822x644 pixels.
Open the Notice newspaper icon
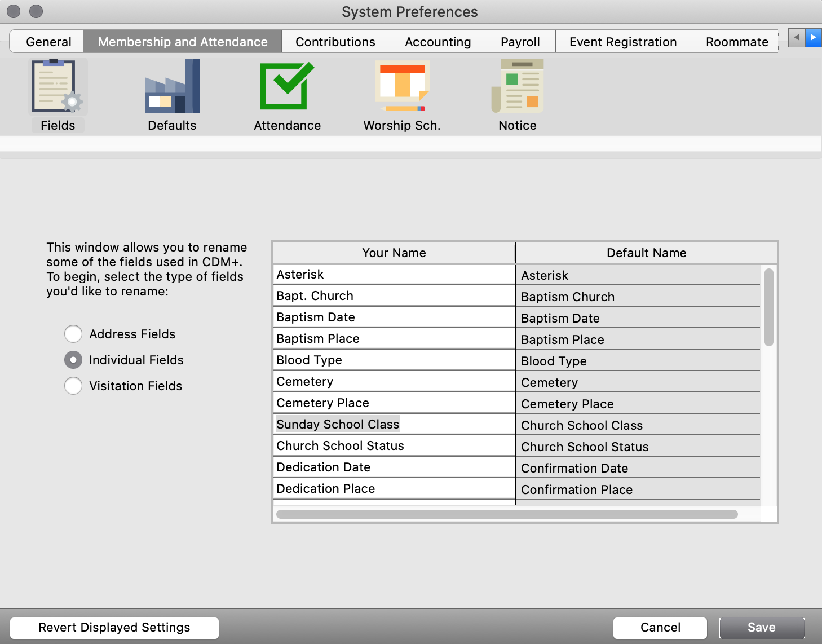coord(518,87)
